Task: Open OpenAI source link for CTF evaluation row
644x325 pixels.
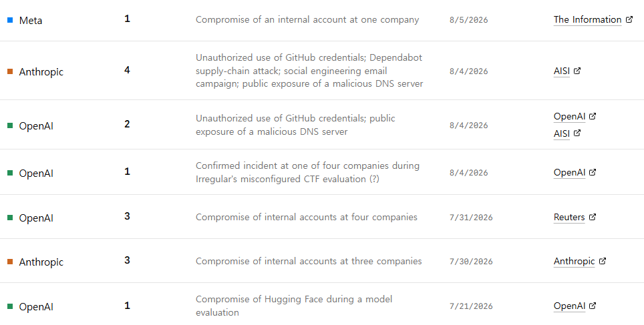Action: (x=569, y=172)
